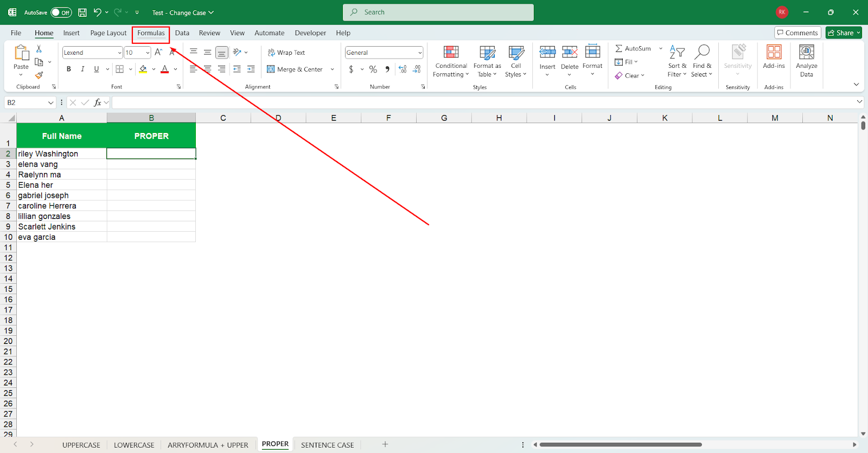
Task: Open the Formulas ribbon tab
Action: coord(151,33)
